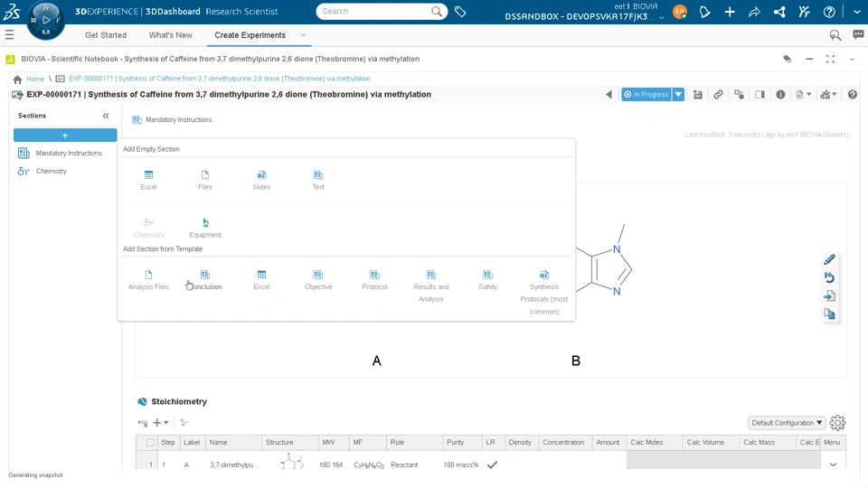Add Conclusion section from template

(205, 280)
